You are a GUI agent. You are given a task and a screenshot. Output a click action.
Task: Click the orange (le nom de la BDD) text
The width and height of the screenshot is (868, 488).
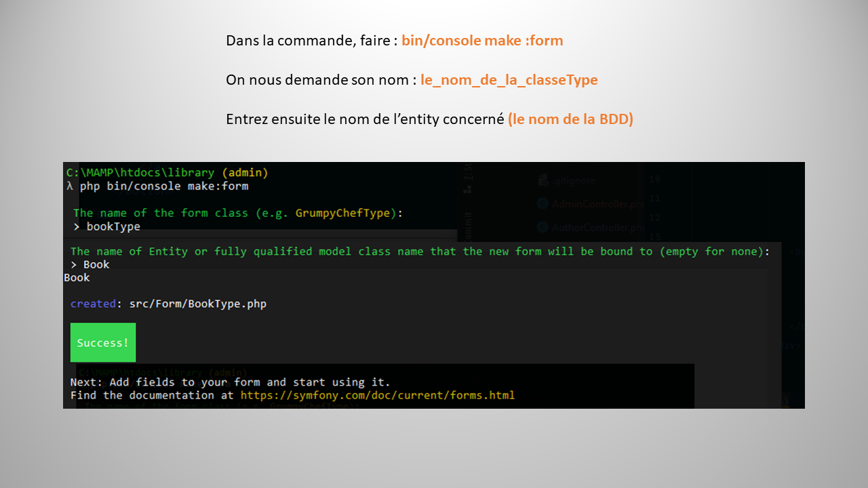[x=570, y=119]
